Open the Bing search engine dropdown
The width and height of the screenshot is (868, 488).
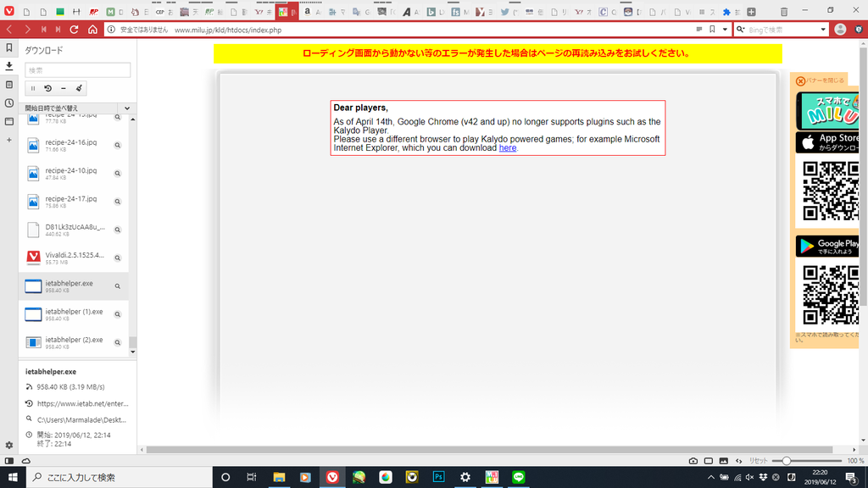823,30
